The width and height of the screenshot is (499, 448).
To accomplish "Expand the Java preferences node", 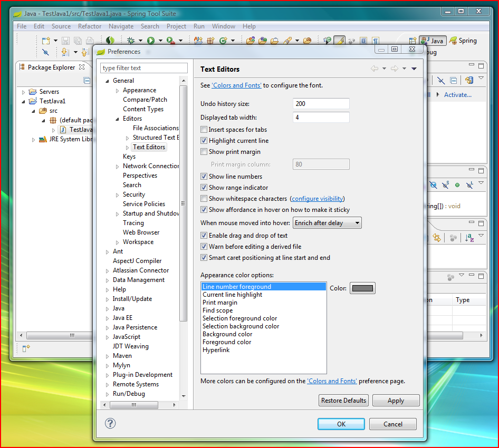I will pyautogui.click(x=107, y=309).
